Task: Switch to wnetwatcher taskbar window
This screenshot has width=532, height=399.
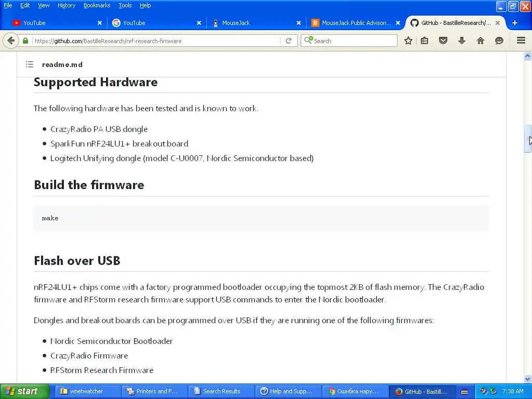Action: 87,391
